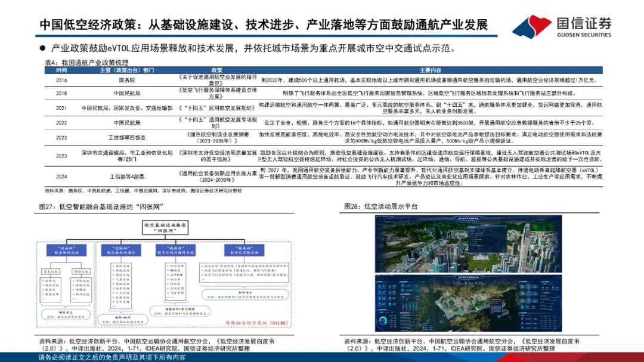Click the 增强设施 box in the diagram

80,272
